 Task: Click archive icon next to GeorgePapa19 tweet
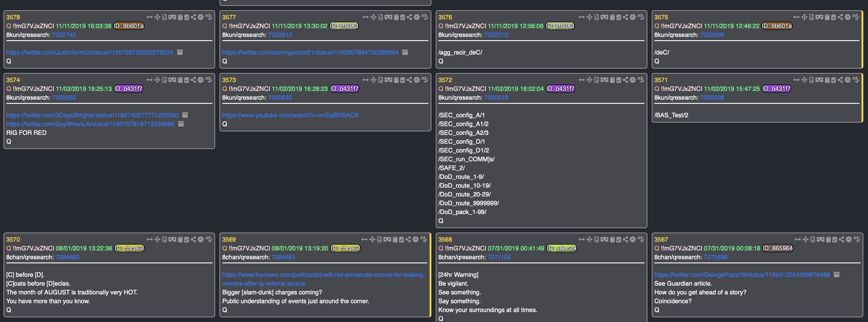[836, 274]
